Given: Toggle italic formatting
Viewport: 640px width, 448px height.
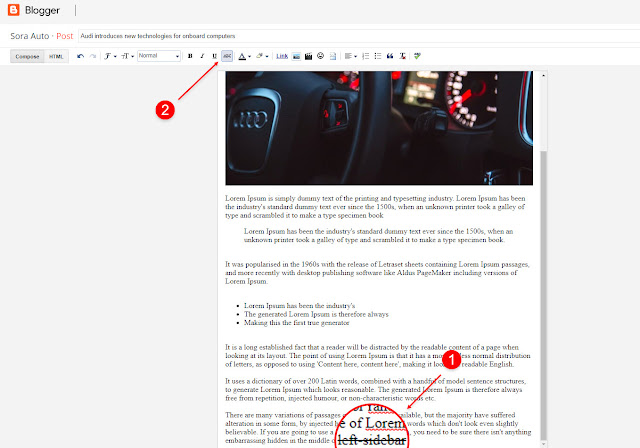Looking at the screenshot, I should (202, 56).
